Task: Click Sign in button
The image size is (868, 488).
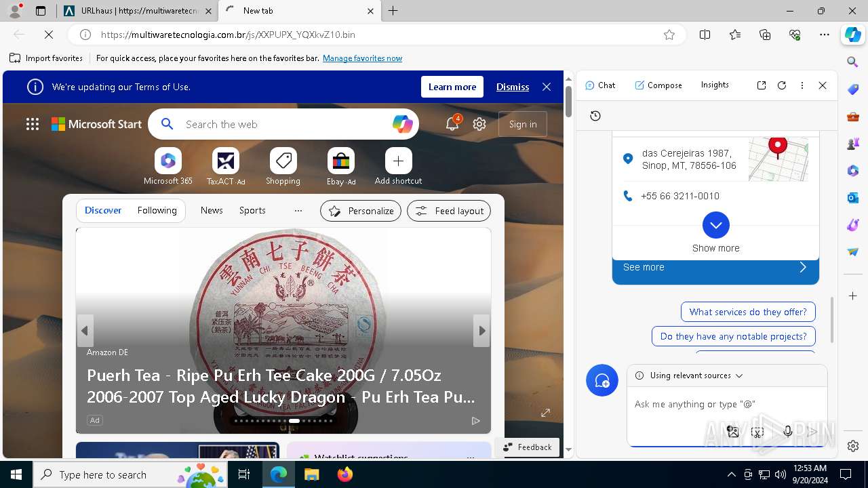Action: tap(523, 124)
